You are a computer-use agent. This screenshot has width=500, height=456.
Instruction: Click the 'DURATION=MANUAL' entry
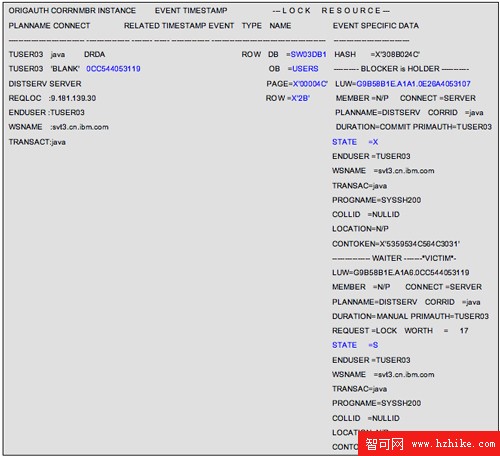click(370, 316)
